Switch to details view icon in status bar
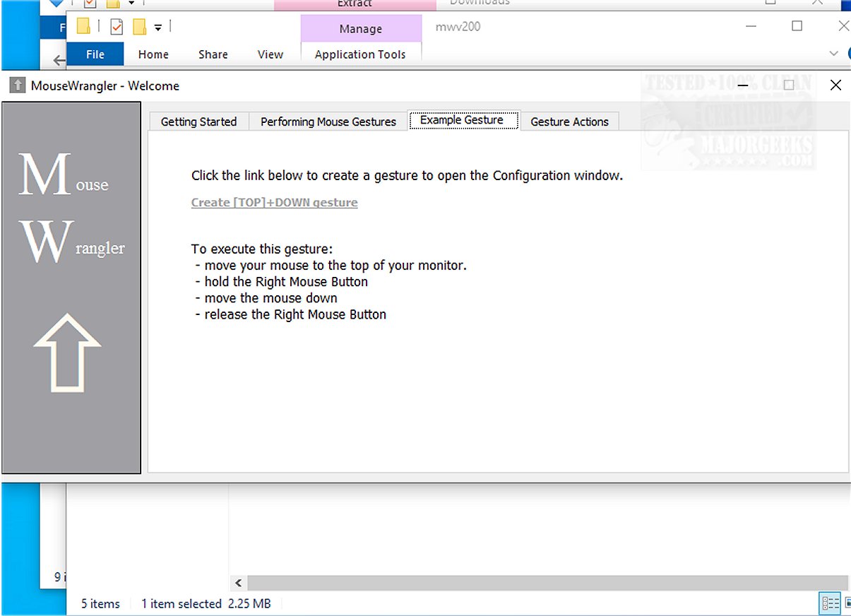 [x=830, y=604]
